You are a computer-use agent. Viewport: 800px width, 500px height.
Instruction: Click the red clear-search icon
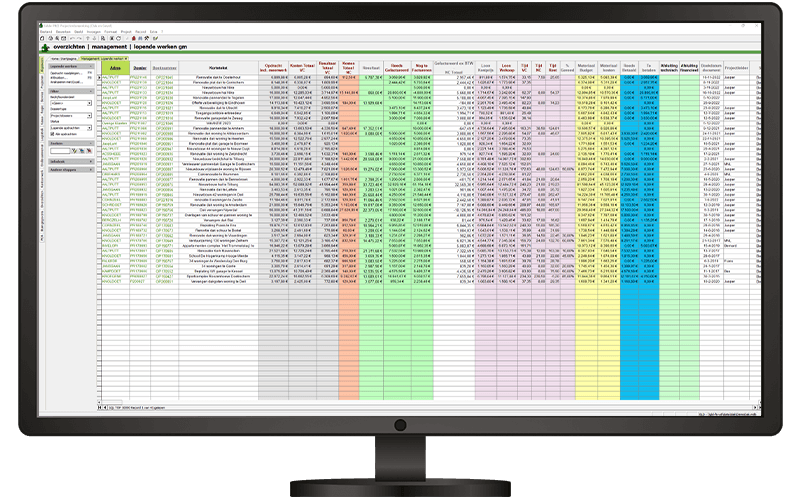(89, 151)
